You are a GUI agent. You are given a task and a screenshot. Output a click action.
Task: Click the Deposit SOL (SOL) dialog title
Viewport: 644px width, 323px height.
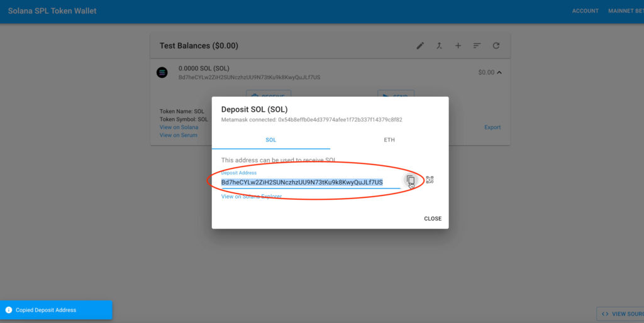tap(254, 109)
